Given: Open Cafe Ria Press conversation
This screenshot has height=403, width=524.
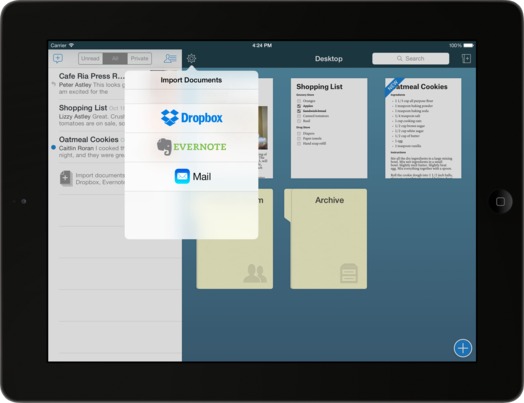Looking at the screenshot, I should click(x=88, y=84).
